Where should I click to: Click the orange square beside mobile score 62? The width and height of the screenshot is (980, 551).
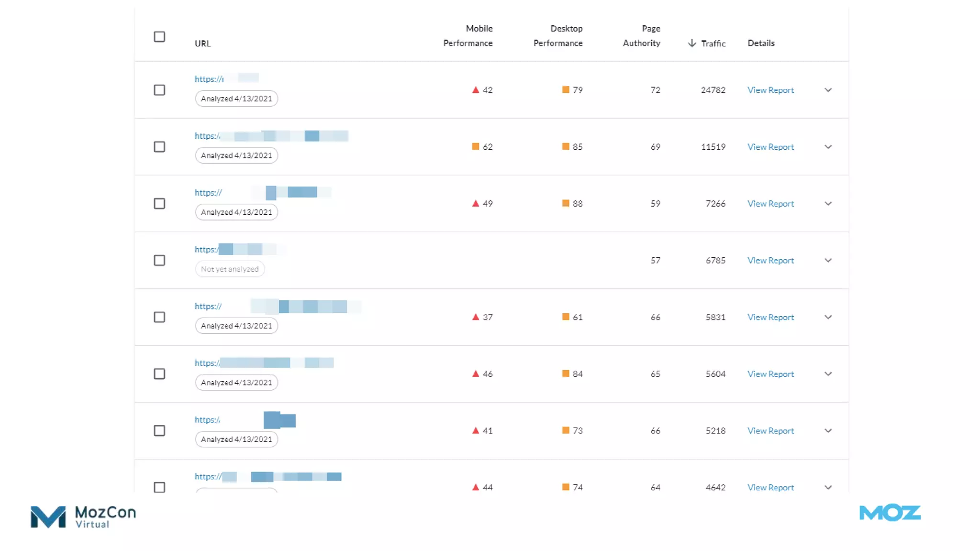(475, 146)
